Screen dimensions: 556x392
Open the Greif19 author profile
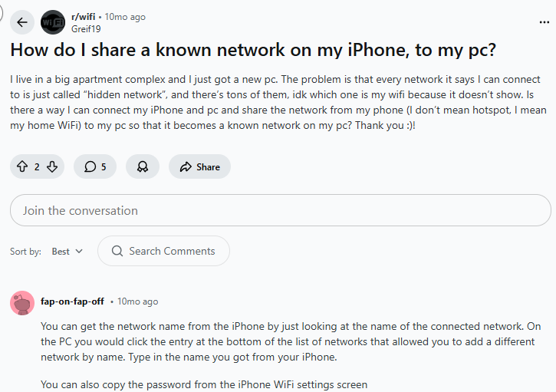click(x=85, y=29)
